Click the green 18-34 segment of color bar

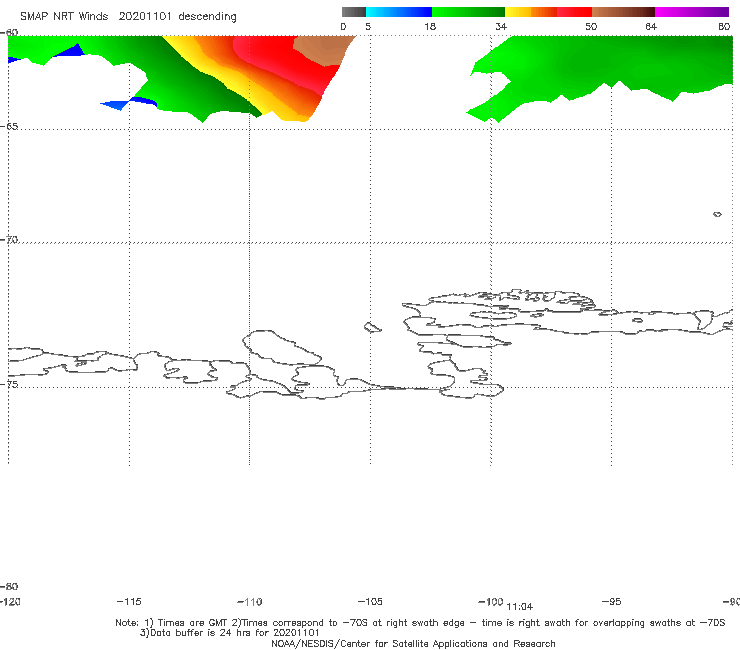[468, 12]
